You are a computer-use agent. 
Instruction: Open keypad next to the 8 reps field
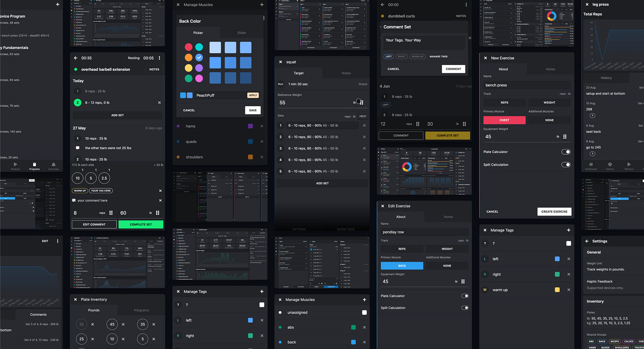[111, 212]
